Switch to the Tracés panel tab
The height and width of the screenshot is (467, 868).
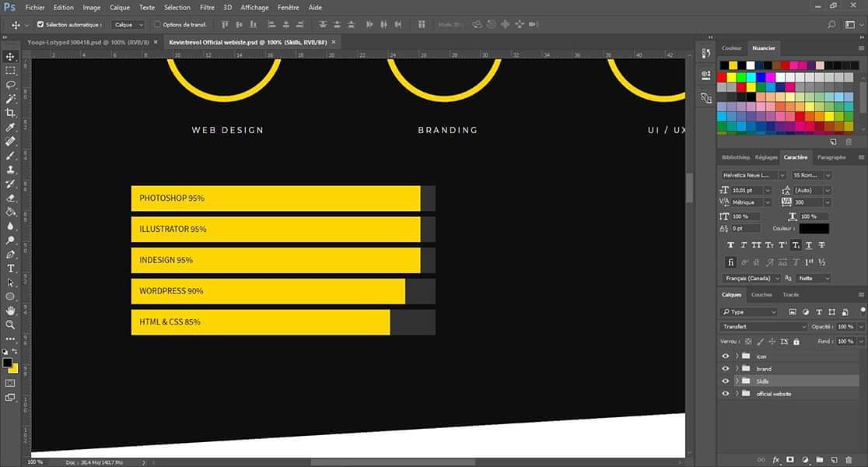click(790, 295)
